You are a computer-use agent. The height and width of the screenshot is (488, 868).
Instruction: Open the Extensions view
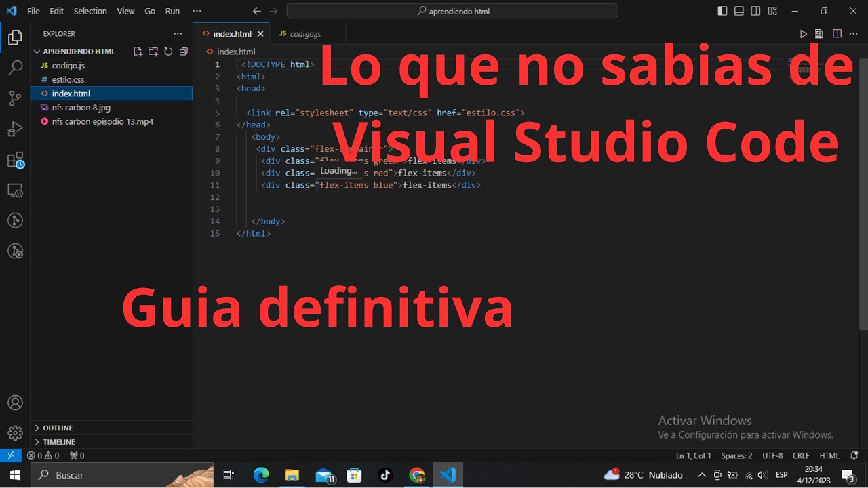click(15, 160)
